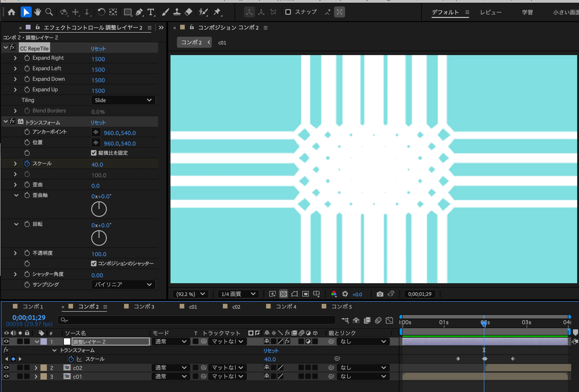
Task: Select the Pen tool in the toolbar
Action: 139,12
